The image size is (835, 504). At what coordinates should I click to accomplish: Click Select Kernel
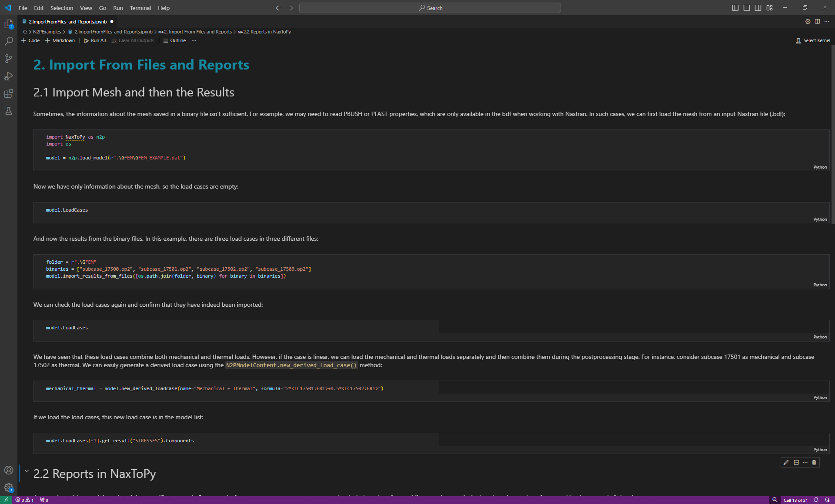813,40
